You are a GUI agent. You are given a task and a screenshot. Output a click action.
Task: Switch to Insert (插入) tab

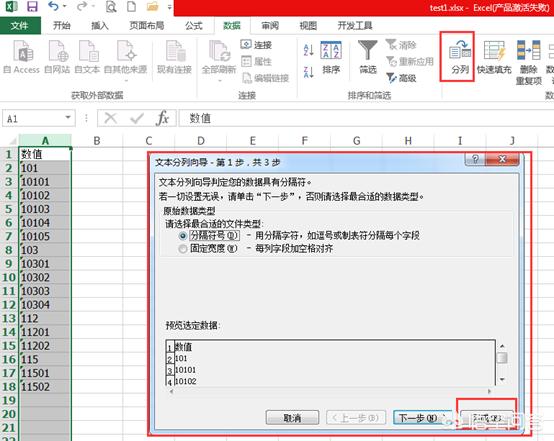click(x=100, y=25)
